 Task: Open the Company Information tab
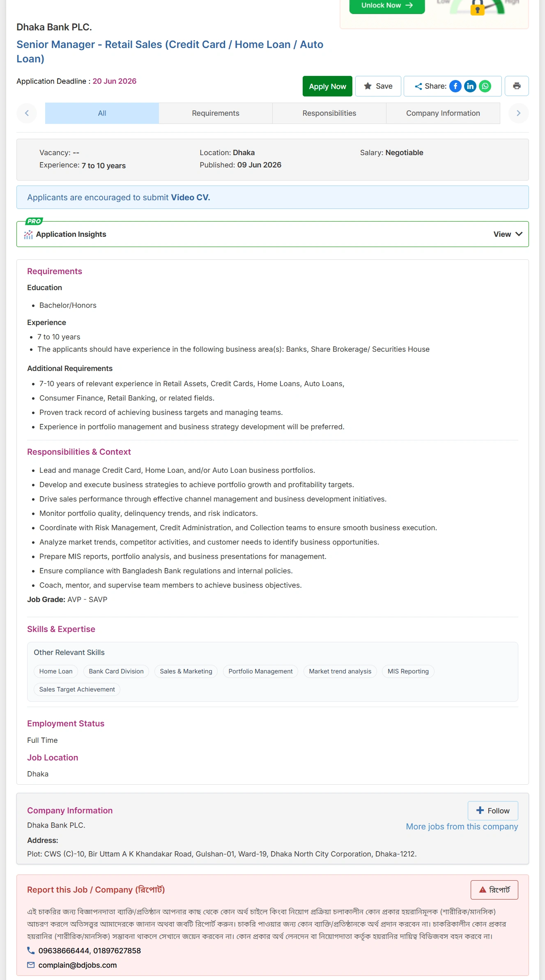[443, 113]
